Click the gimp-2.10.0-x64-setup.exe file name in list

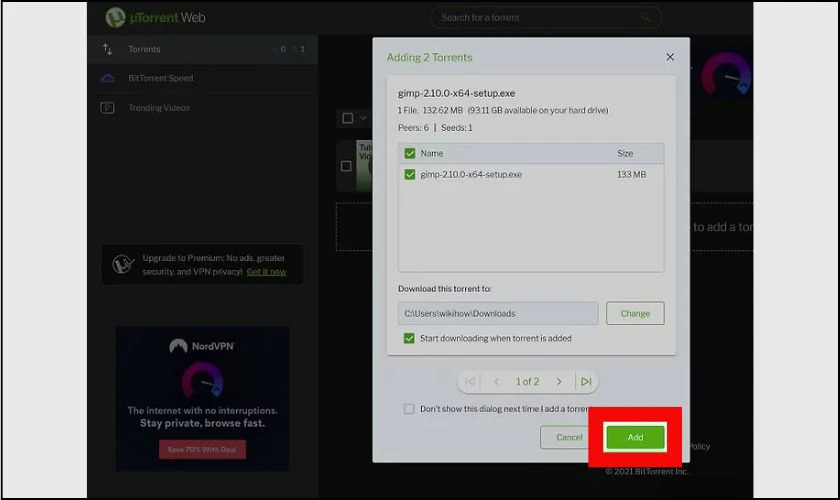471,175
